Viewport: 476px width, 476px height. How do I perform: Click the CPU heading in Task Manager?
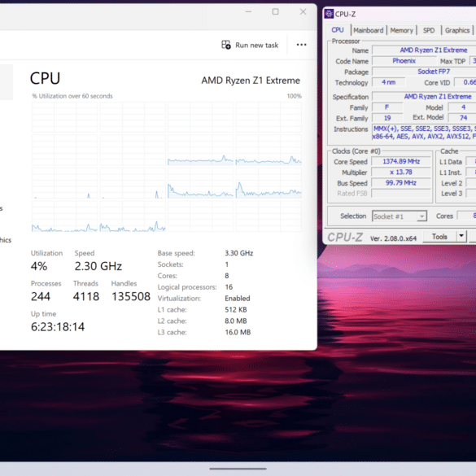click(45, 79)
